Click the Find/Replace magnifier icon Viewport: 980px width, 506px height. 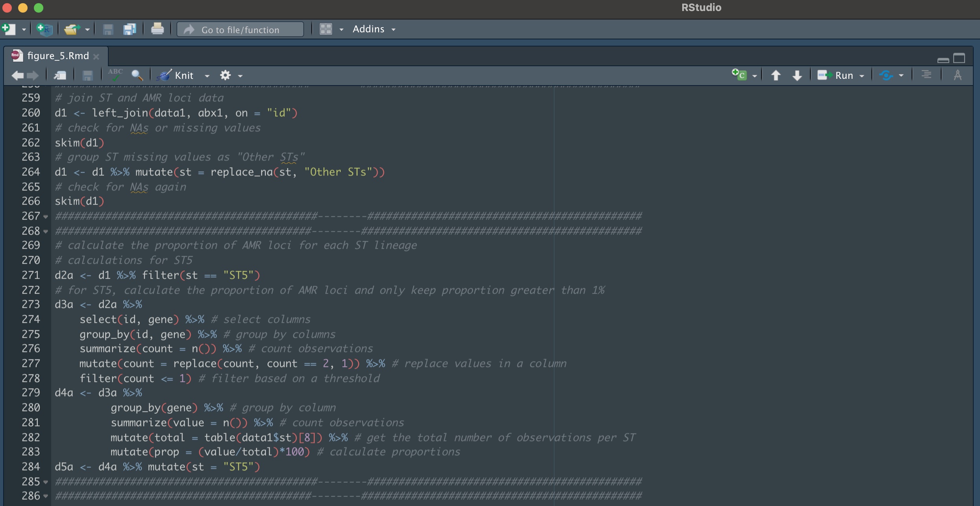(x=137, y=75)
